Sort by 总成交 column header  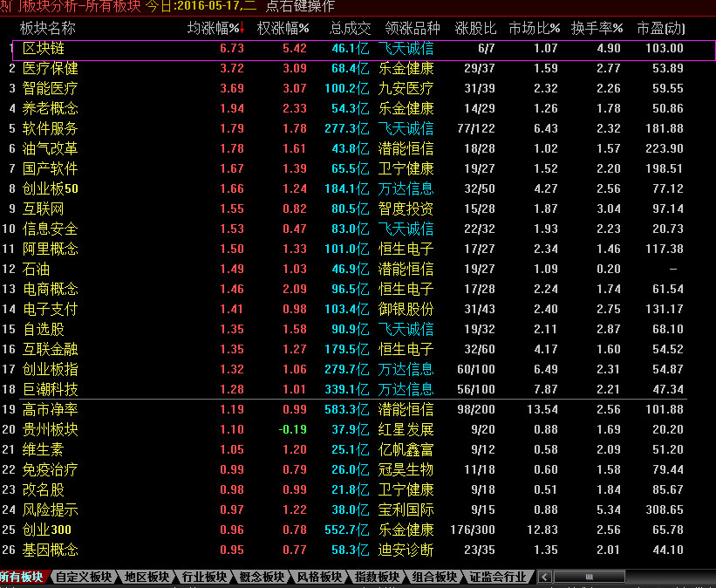pyautogui.click(x=351, y=28)
